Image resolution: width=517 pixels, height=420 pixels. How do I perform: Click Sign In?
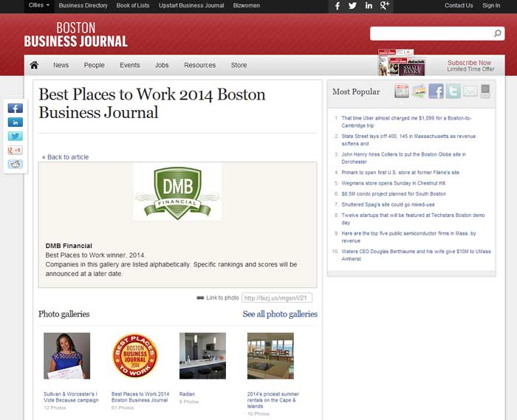click(x=491, y=6)
